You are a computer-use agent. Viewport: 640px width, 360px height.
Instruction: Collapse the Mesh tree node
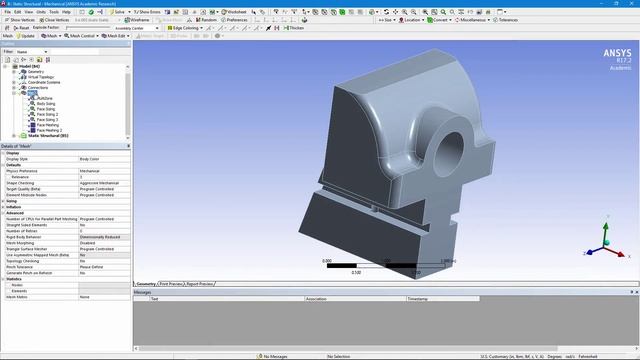pos(14,93)
